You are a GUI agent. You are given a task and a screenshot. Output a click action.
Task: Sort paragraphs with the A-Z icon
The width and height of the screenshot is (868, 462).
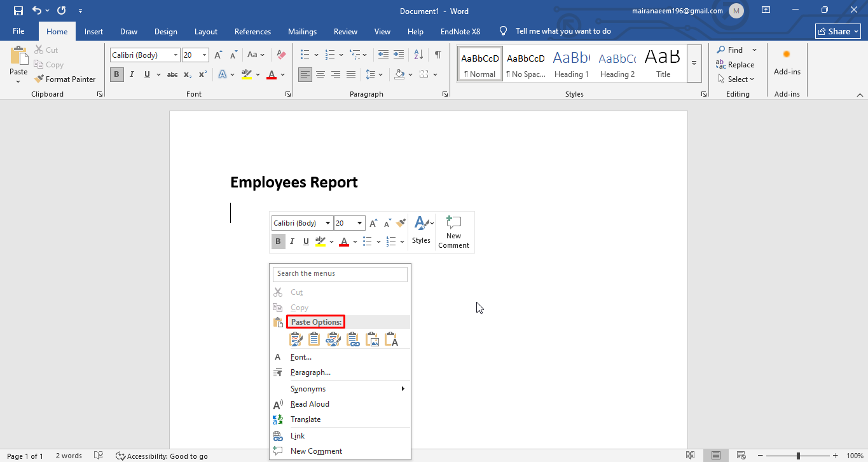pyautogui.click(x=418, y=55)
